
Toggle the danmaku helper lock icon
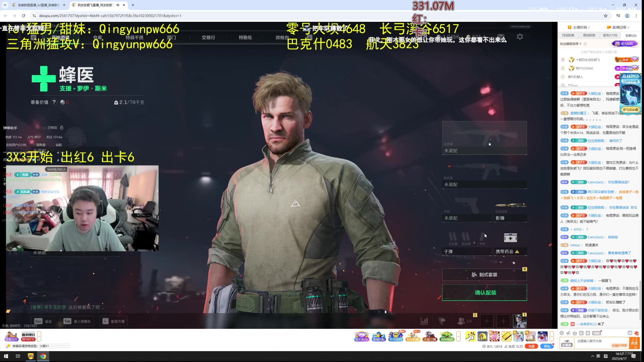click(62, 127)
